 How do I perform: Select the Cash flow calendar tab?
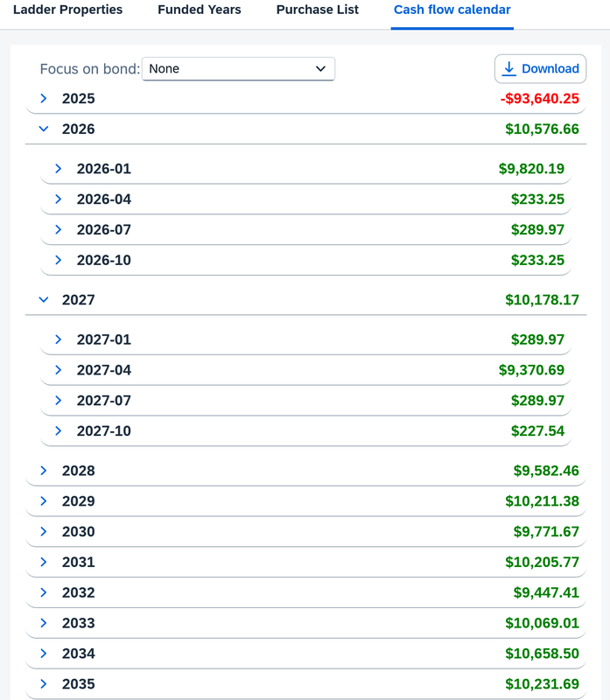pyautogui.click(x=452, y=10)
